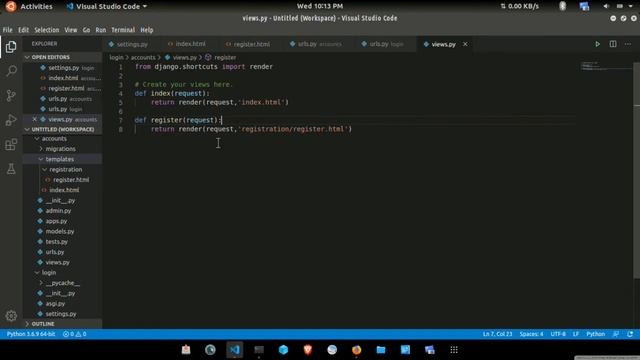Split the editor to the right
The width and height of the screenshot is (640, 360).
click(x=613, y=44)
